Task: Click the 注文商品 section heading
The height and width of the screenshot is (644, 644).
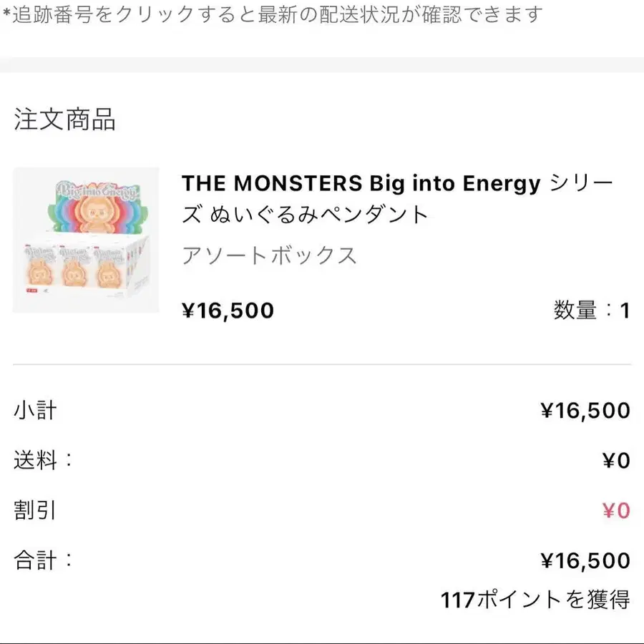Action: click(x=64, y=119)
